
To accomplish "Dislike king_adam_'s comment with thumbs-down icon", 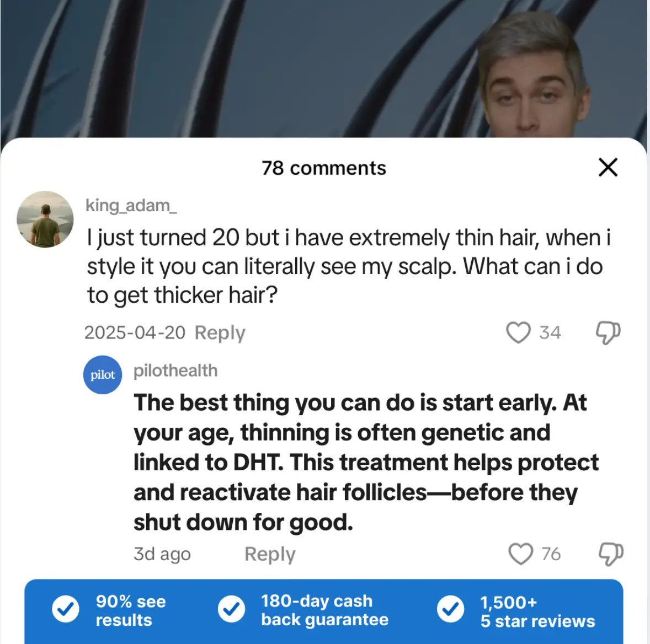I will 608,333.
